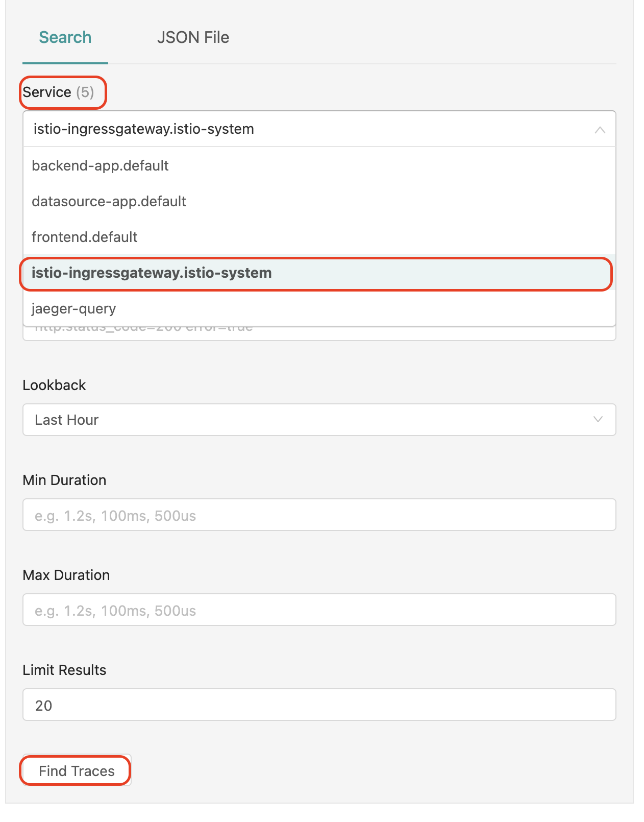This screenshot has width=644, height=822.
Task: Select highlighted istio-ingressgateway.istio-system list option
Action: 152,273
